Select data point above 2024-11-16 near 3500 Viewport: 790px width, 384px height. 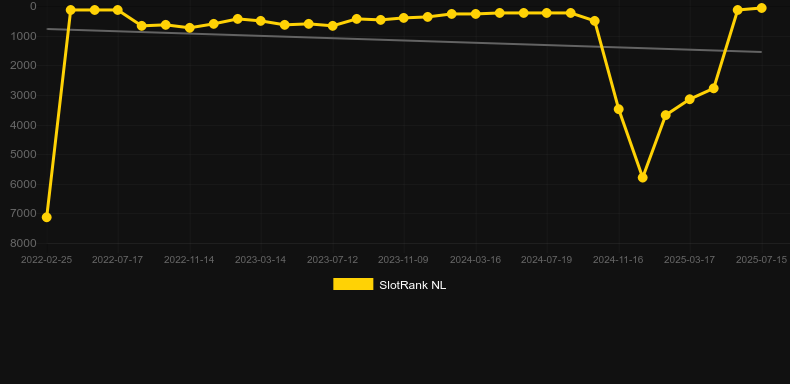click(619, 109)
